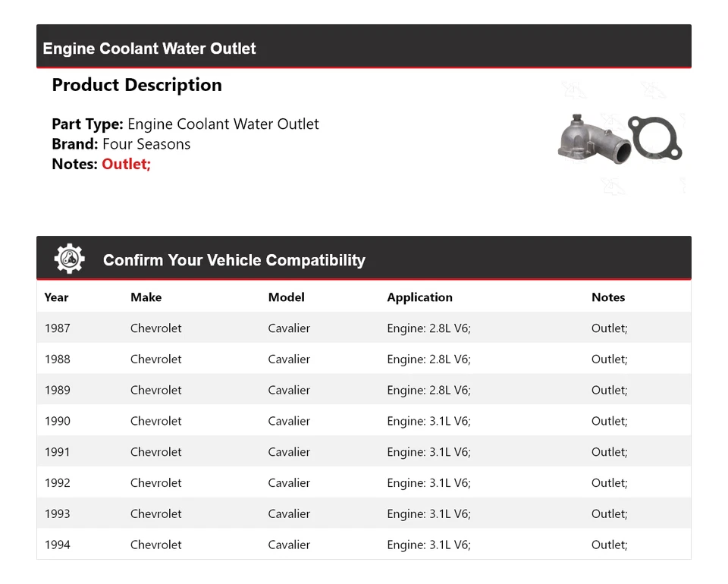
Task: Click the gasket ring in the product photo
Action: point(655,139)
